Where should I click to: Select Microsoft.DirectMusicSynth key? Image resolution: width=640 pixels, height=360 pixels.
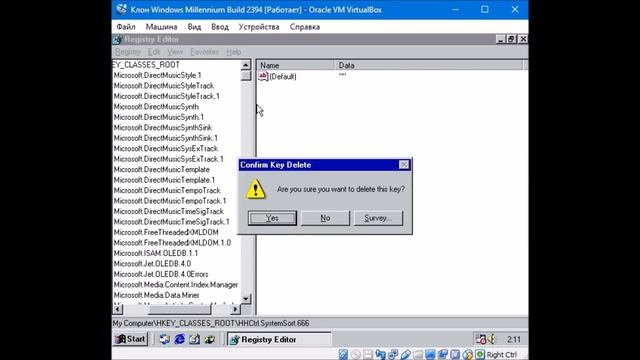click(x=156, y=107)
